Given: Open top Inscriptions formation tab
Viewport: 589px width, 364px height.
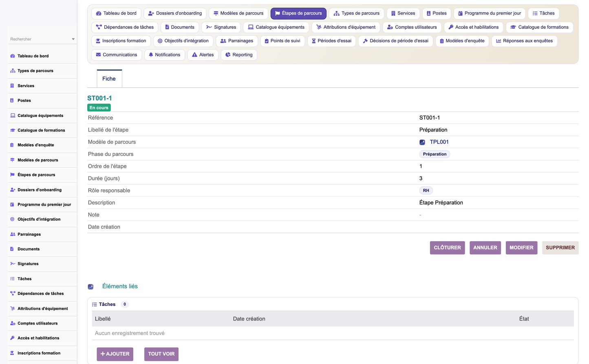Looking at the screenshot, I should click(121, 41).
